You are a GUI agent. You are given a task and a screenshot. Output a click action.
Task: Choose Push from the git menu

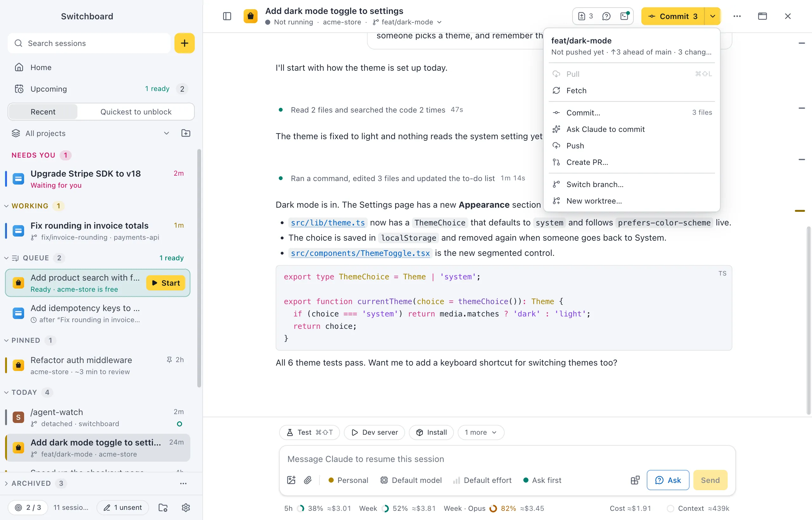[x=632, y=146]
